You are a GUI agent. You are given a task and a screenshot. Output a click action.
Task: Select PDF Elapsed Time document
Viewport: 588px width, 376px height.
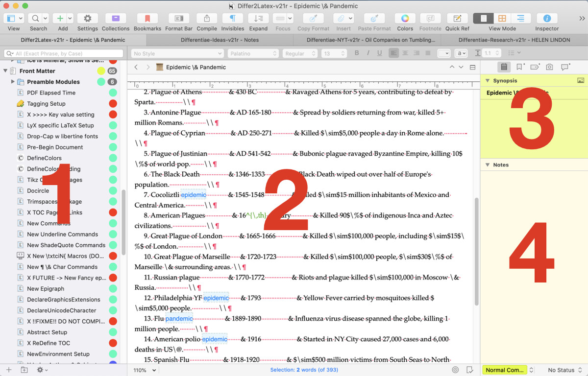pos(51,93)
